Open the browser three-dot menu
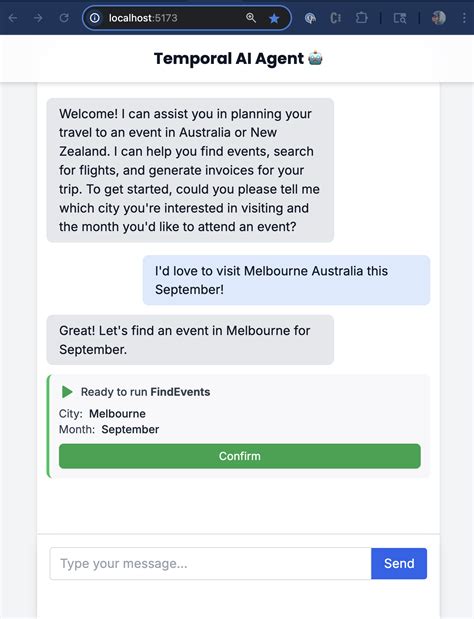The width and height of the screenshot is (474, 619). click(x=464, y=18)
